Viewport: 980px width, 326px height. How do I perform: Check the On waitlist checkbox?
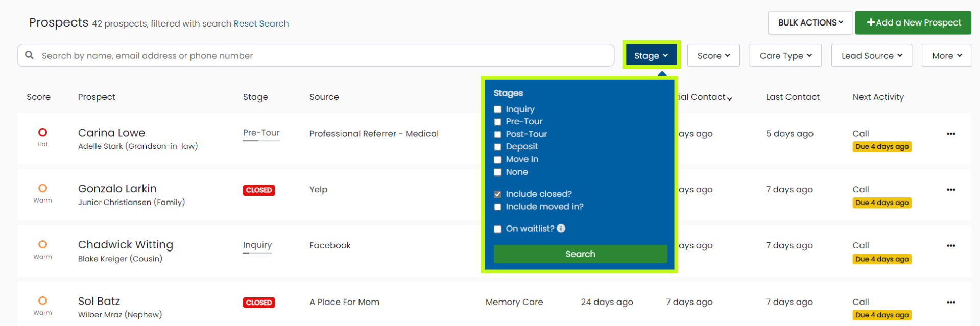(497, 229)
